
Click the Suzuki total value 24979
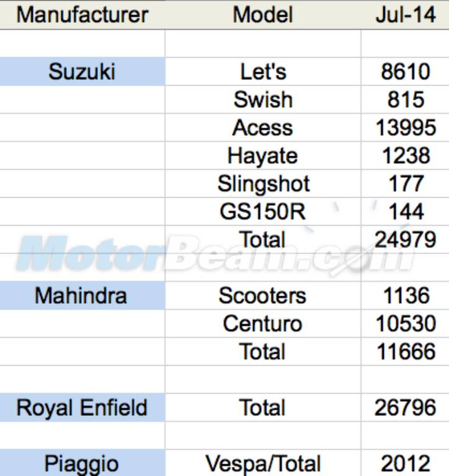point(406,239)
